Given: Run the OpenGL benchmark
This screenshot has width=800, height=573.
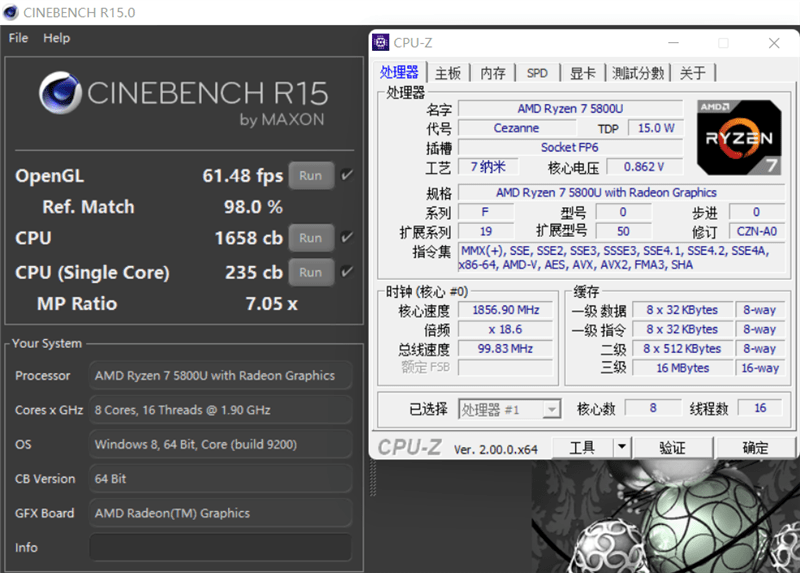Looking at the screenshot, I should coord(311,176).
